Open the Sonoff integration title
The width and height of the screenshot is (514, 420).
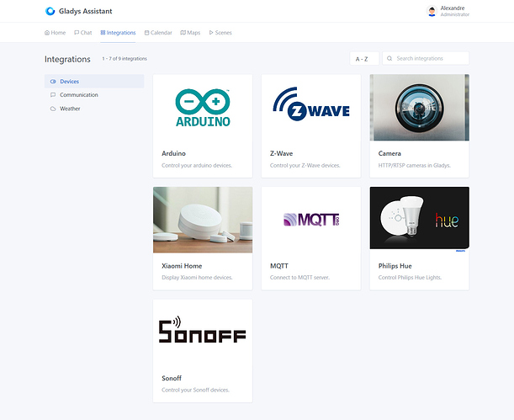pos(172,379)
